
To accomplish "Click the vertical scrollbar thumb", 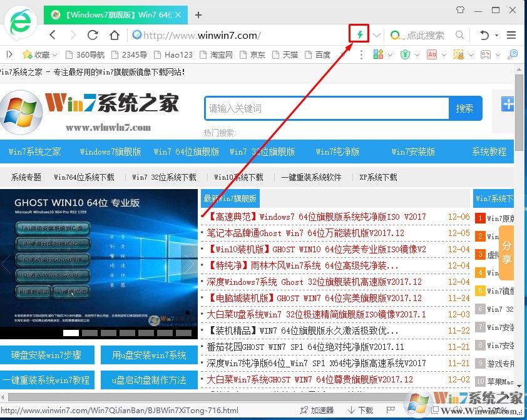I will (x=519, y=111).
